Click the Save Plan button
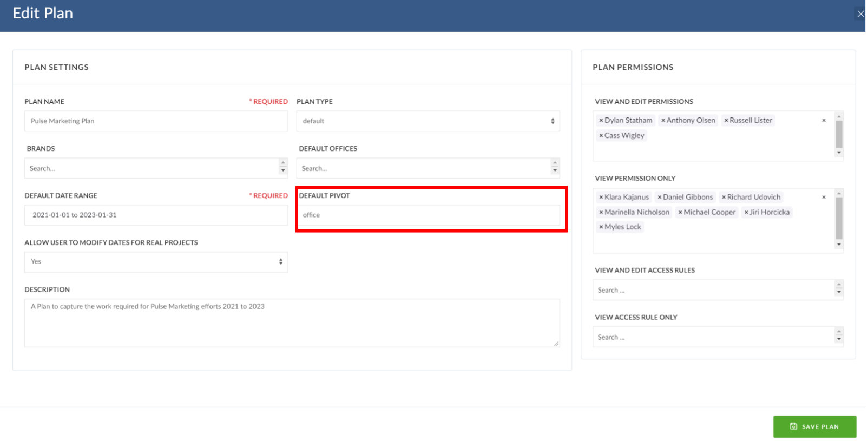Screen dimensions: 868x441 click(814, 427)
